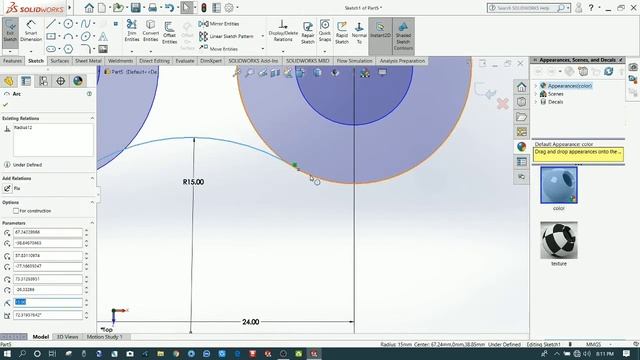Screen dimensions: 640x360
Task: Choose the Spline sketch tool
Action: (x=85, y=24)
